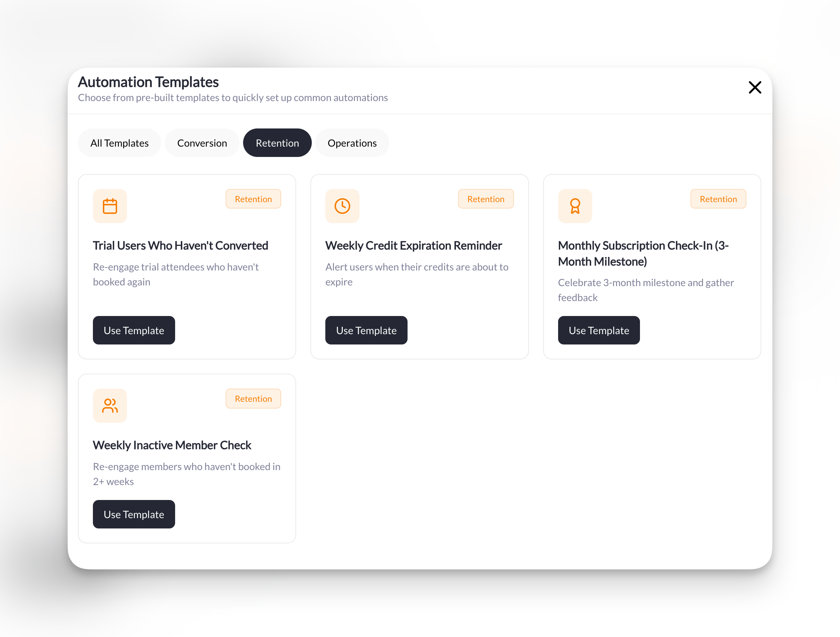The width and height of the screenshot is (840, 637).
Task: Click the calendar icon on Trial Users card
Action: pyautogui.click(x=110, y=206)
